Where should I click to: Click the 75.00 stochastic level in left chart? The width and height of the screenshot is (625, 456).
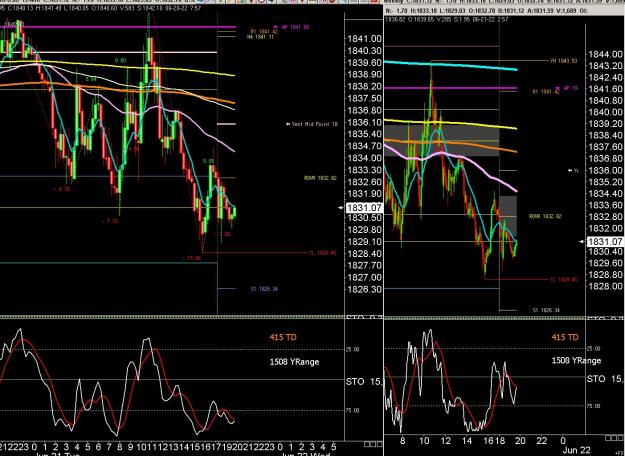point(354,411)
